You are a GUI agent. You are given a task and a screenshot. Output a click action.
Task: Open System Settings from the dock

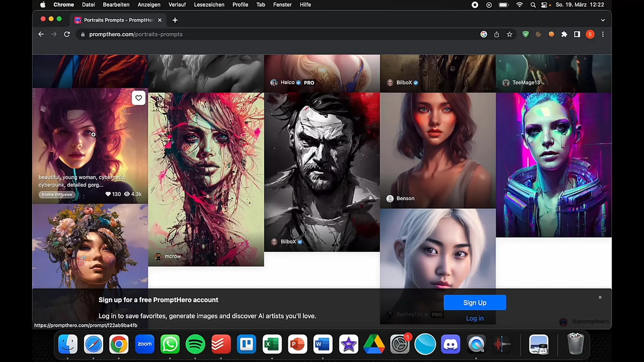point(399,344)
